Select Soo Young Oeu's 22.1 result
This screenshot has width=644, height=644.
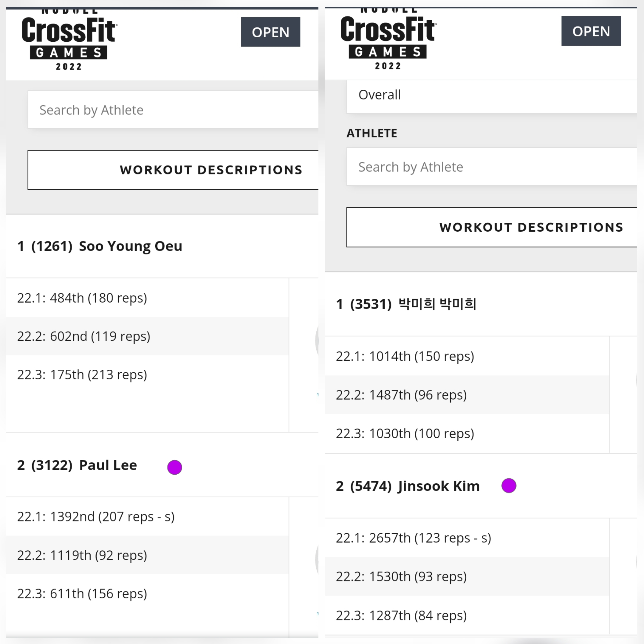[x=147, y=298]
